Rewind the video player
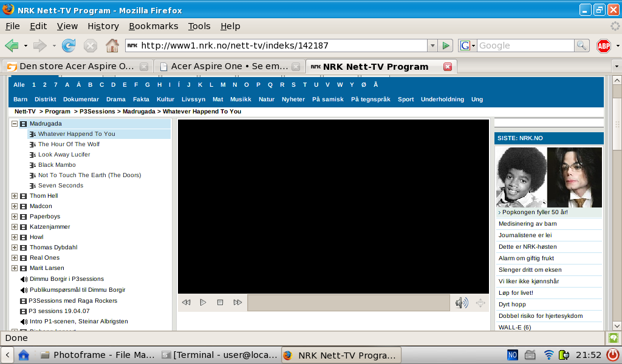Viewport: 622px width, 364px height. pos(186,303)
